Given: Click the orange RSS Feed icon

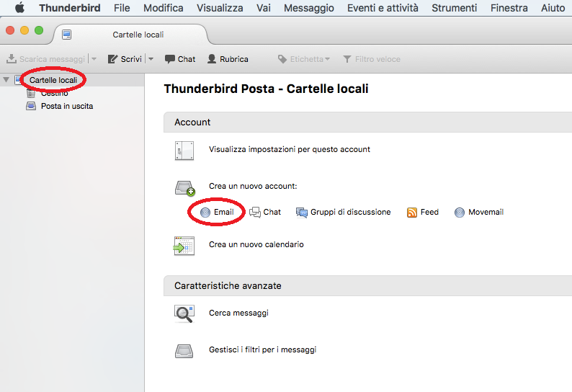Looking at the screenshot, I should point(412,213).
